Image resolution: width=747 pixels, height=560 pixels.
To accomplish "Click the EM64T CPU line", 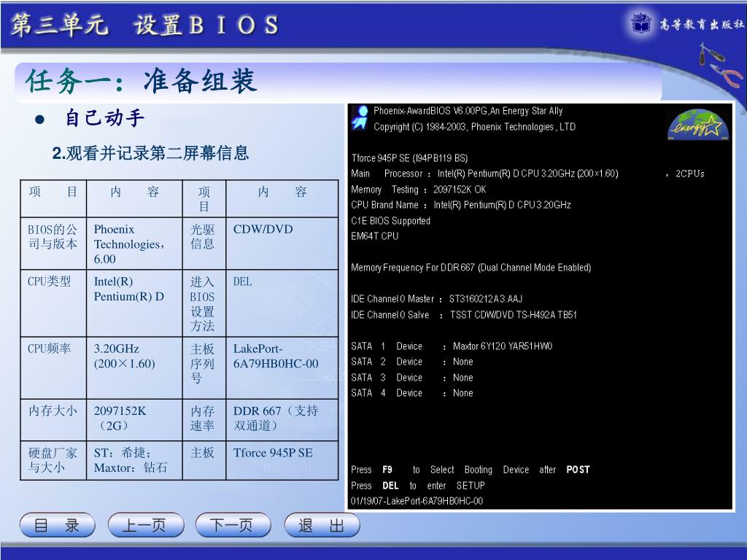I will pos(374,236).
